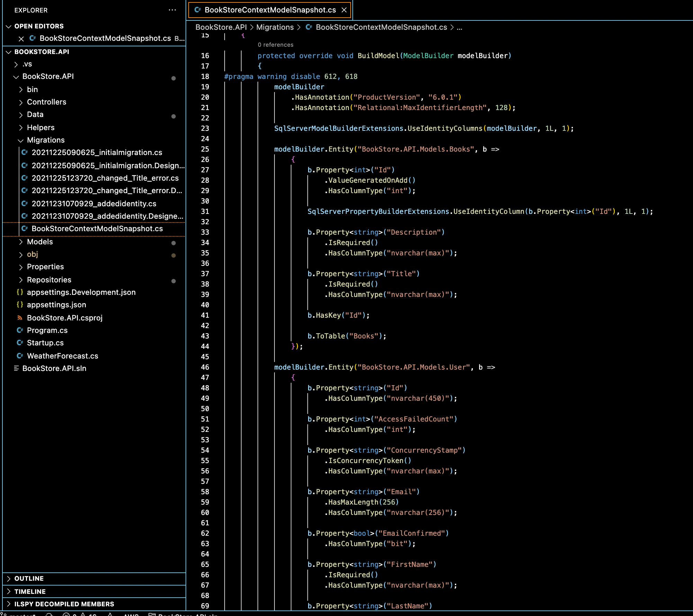Expand the Controllers folder
This screenshot has width=693, height=616.
(21, 102)
